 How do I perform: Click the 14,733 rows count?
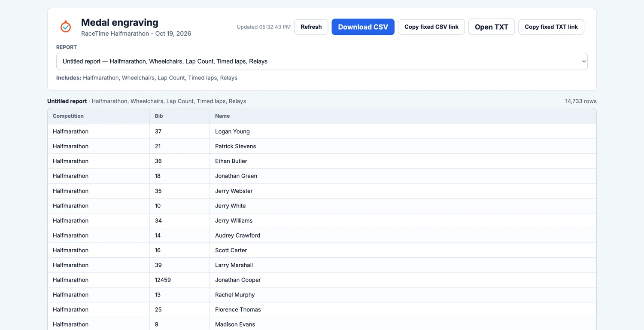pyautogui.click(x=580, y=101)
